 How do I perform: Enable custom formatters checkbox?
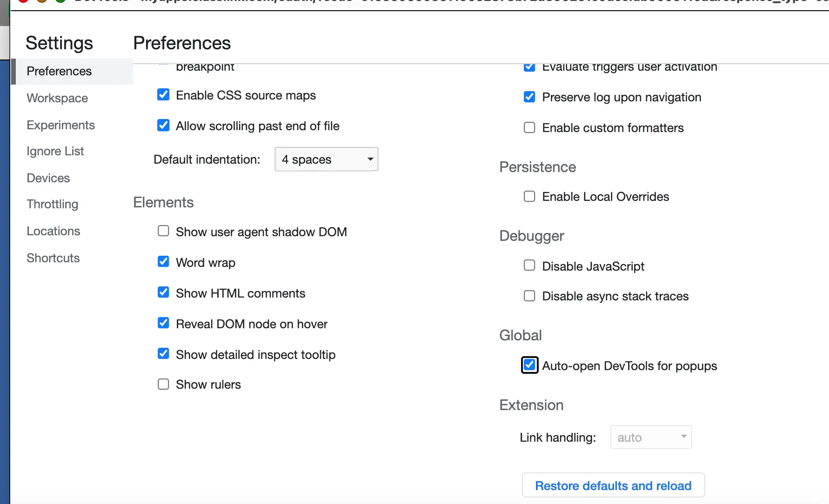[529, 128]
